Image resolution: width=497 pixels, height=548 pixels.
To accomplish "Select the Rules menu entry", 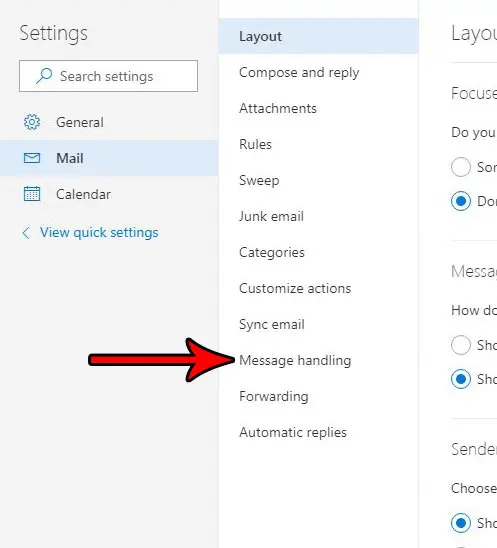I will click(255, 144).
